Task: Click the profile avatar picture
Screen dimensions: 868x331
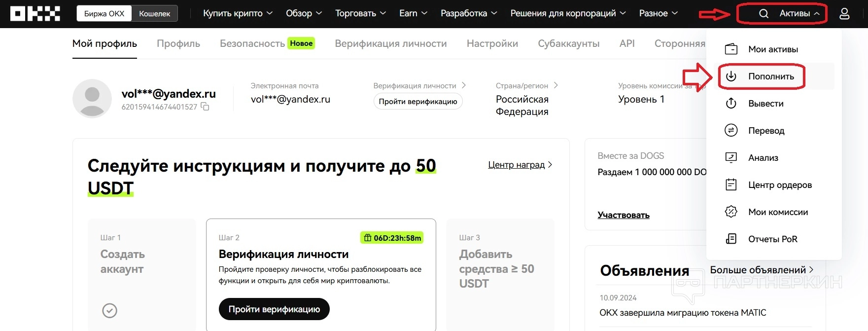Action: 92,99
